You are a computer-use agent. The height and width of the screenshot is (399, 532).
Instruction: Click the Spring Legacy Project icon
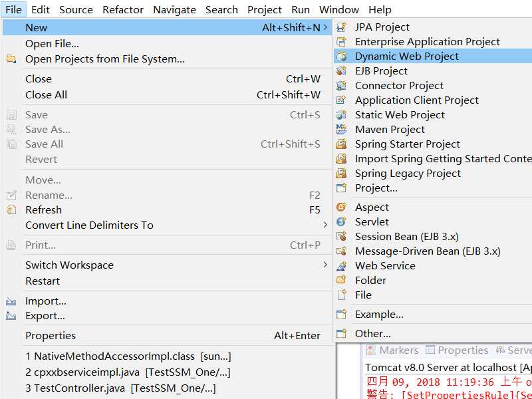(341, 174)
